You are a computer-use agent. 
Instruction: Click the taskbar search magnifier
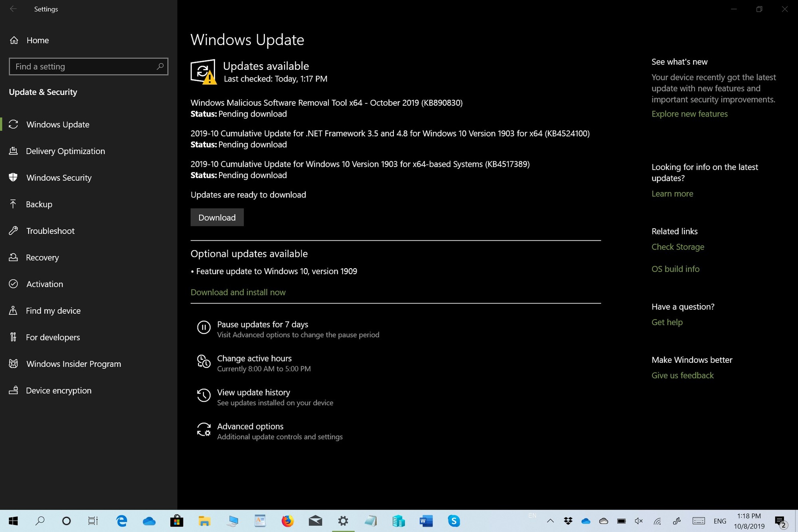[x=40, y=521]
